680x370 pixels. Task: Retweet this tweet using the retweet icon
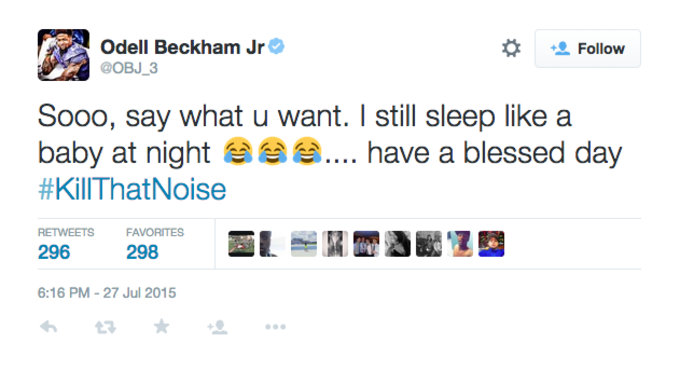tap(105, 327)
